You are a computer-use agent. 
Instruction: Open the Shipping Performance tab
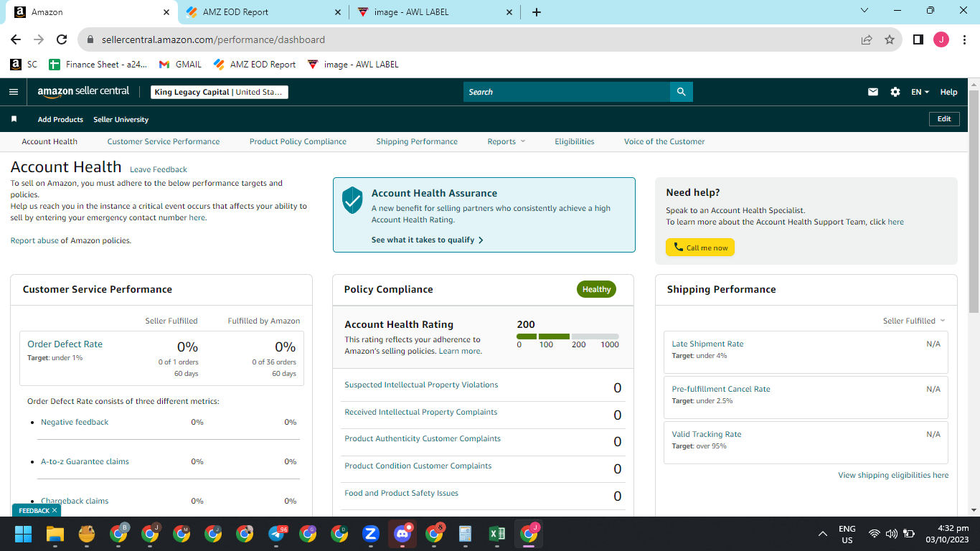[417, 141]
